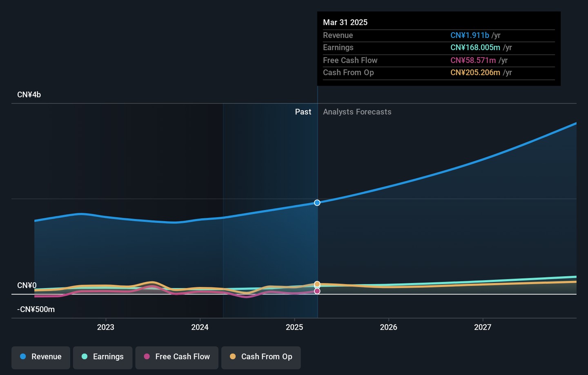Toggle the Revenue series legend button
Viewport: 588px width, 375px height.
click(x=41, y=357)
